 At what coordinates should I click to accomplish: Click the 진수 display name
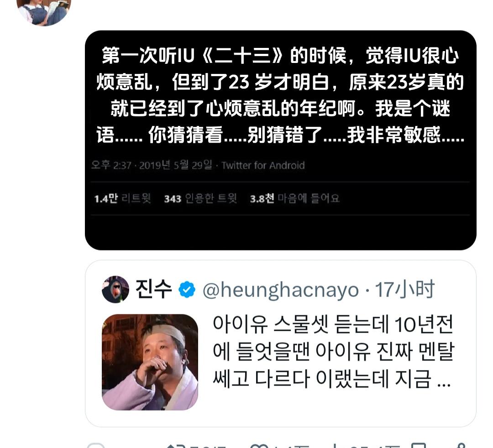[153, 289]
